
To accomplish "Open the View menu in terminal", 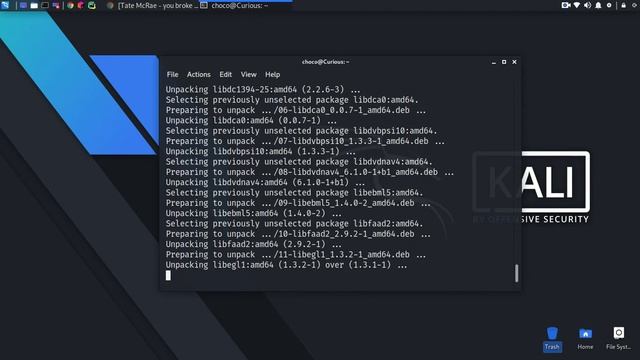I will click(x=248, y=74).
